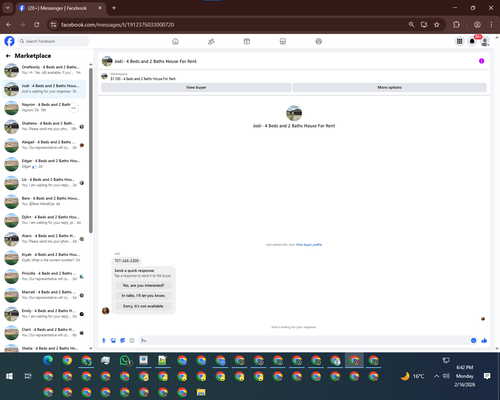Follow the View buyer profile link

click(309, 245)
